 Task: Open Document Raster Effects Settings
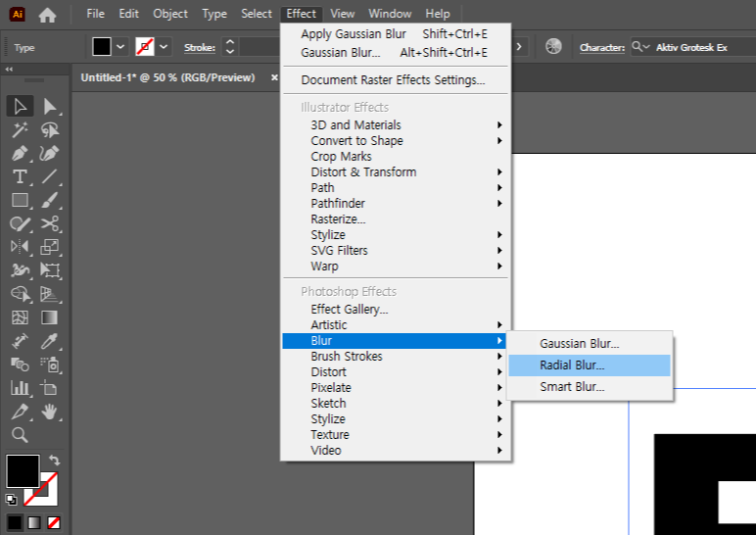pyautogui.click(x=396, y=80)
